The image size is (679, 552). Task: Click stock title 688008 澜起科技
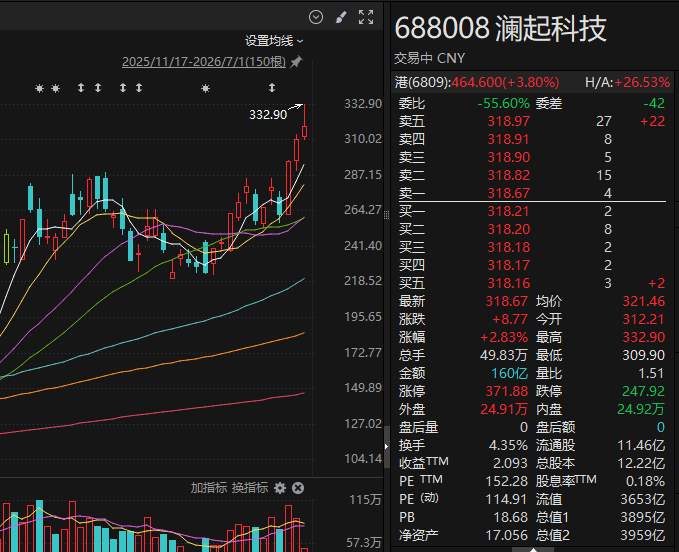[501, 29]
